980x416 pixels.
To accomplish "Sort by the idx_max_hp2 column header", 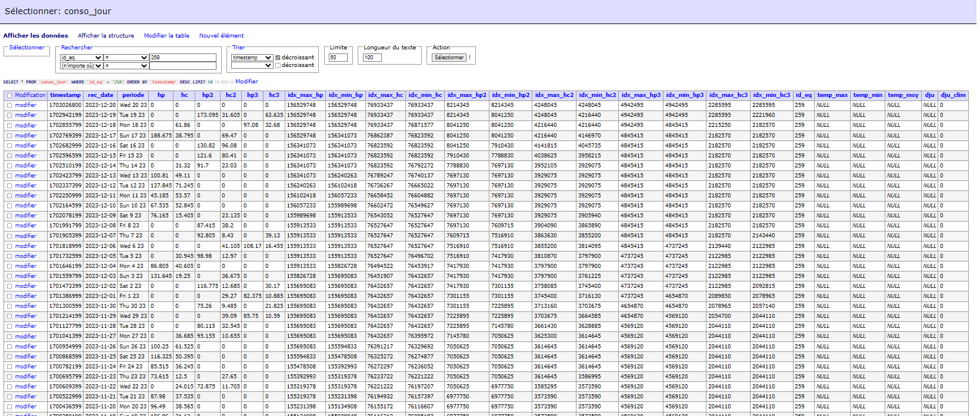I will (467, 95).
